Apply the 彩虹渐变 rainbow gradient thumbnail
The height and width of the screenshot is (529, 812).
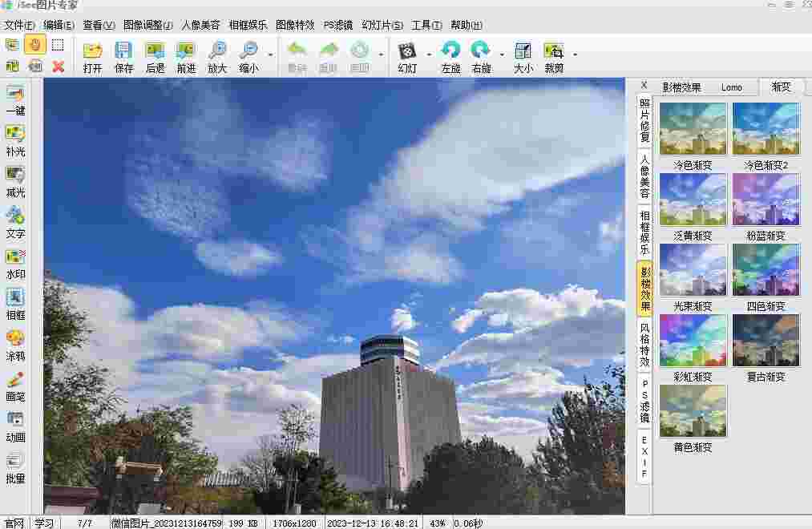pyautogui.click(x=693, y=340)
